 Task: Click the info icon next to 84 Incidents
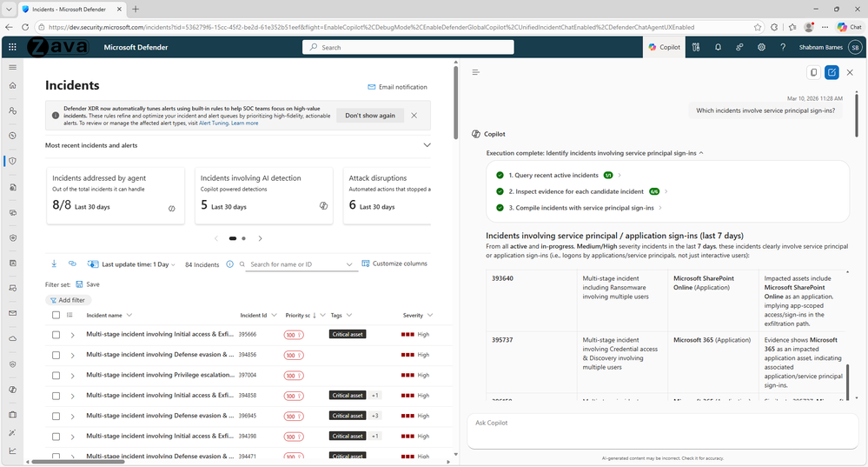pyautogui.click(x=229, y=264)
